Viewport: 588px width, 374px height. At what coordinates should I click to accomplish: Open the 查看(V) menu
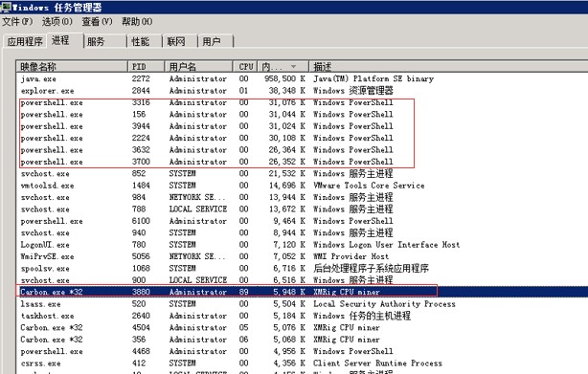coord(97,22)
